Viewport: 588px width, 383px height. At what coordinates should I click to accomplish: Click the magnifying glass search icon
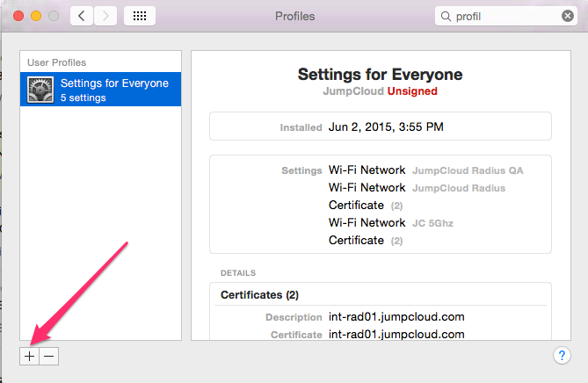[x=446, y=16]
